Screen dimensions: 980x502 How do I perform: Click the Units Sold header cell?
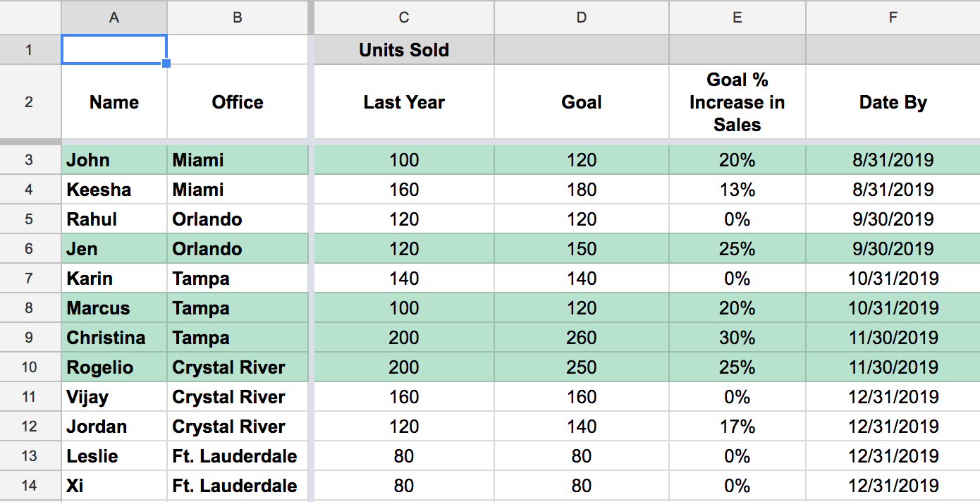click(x=403, y=49)
